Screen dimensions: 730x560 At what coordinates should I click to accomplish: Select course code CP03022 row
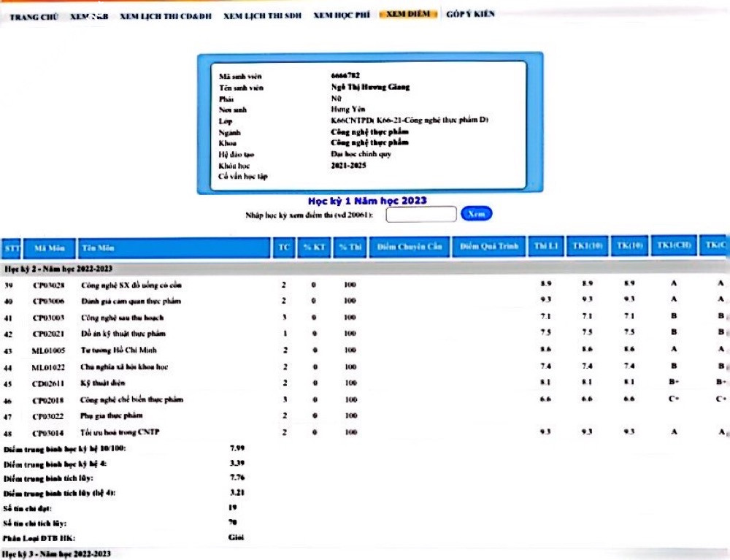click(x=50, y=416)
